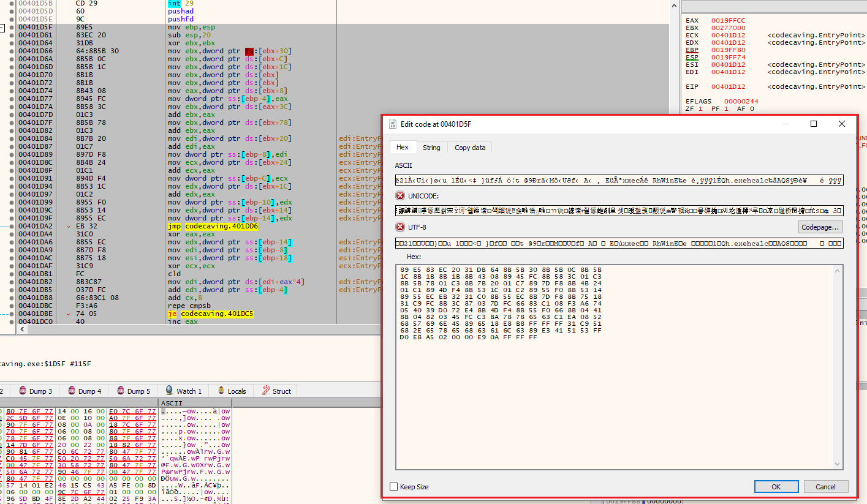Maximize the Edit code dialog

(814, 124)
